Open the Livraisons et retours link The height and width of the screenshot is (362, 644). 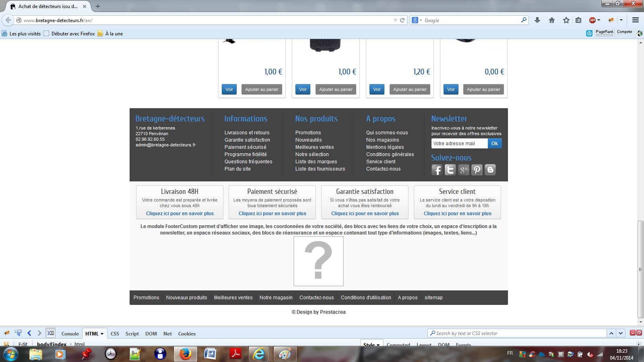(x=247, y=133)
